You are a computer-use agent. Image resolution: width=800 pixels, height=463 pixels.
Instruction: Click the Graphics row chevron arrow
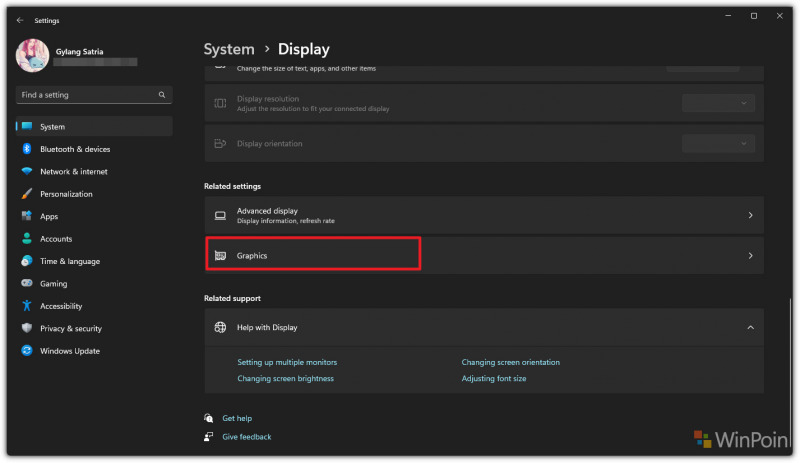click(x=751, y=256)
